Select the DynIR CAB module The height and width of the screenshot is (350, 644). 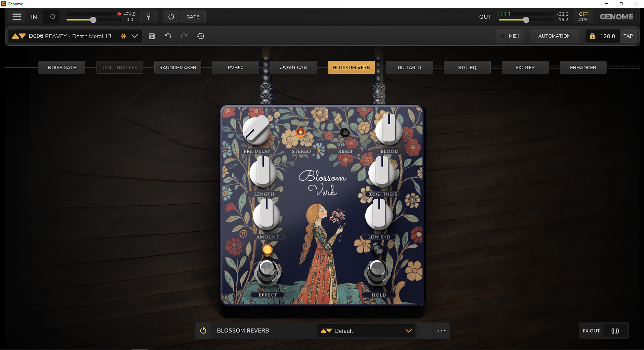pyautogui.click(x=293, y=68)
